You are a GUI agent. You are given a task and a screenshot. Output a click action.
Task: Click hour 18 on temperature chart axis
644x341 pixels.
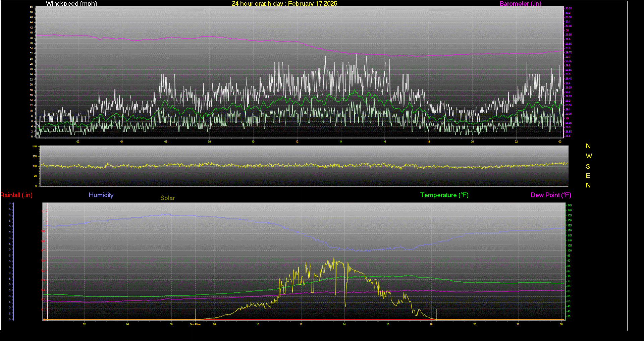431,324
